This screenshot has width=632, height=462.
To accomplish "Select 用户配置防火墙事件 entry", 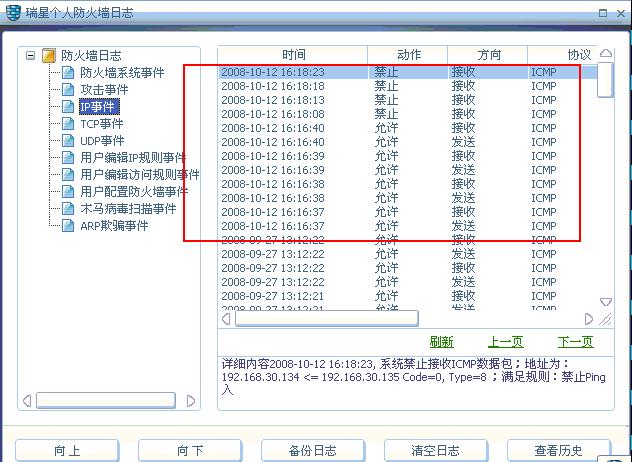I will (134, 191).
